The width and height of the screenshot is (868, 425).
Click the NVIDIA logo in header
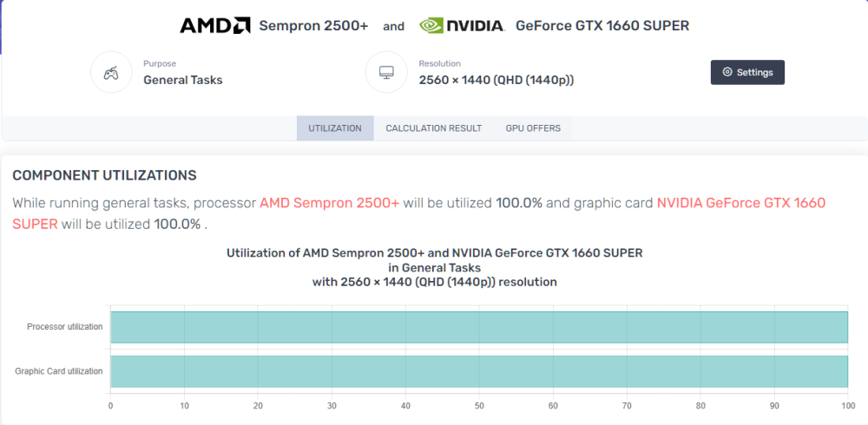(462, 25)
